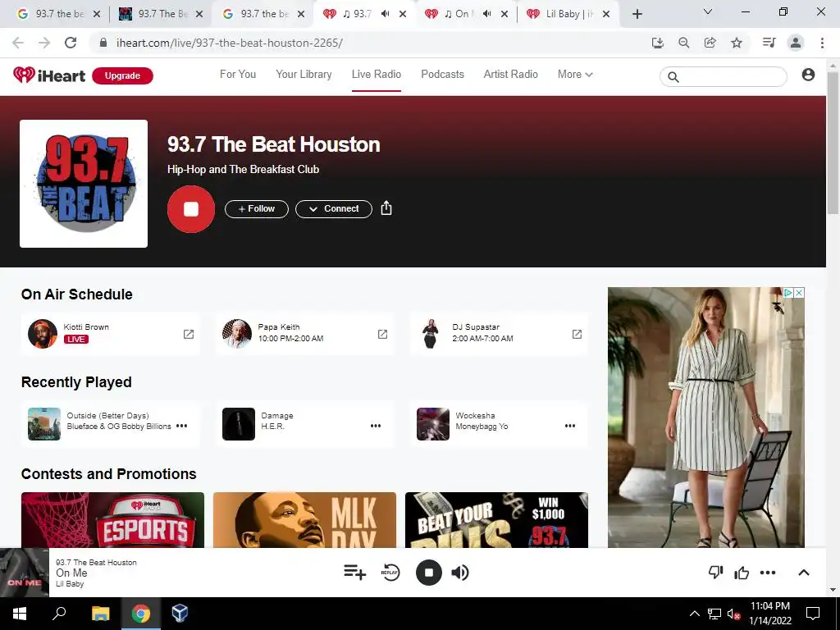This screenshot has width=840, height=630.
Task: Thumbs up the song On Me
Action: tap(742, 573)
